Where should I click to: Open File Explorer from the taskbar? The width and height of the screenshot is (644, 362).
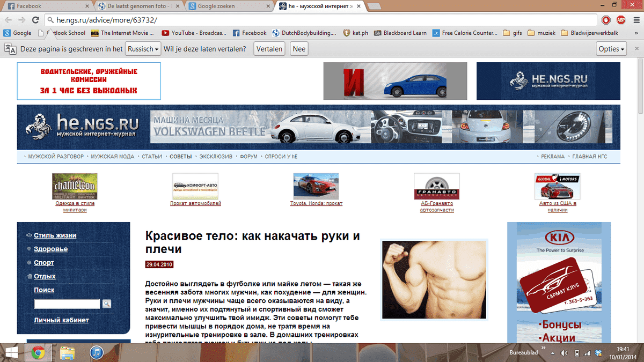pos(67,352)
